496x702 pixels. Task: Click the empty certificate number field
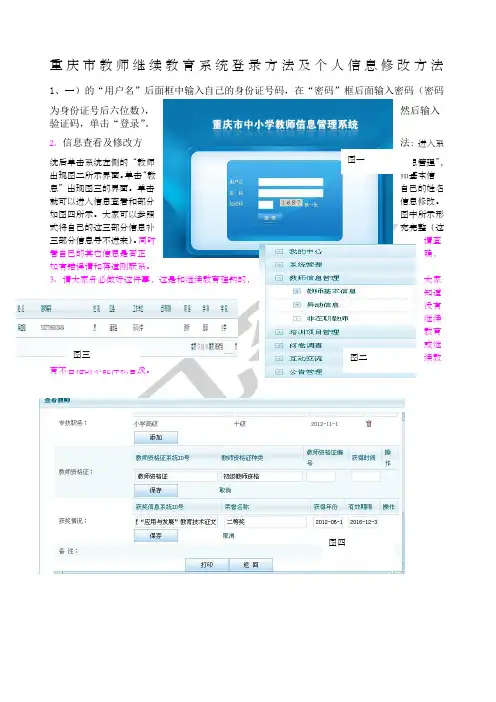click(x=321, y=476)
